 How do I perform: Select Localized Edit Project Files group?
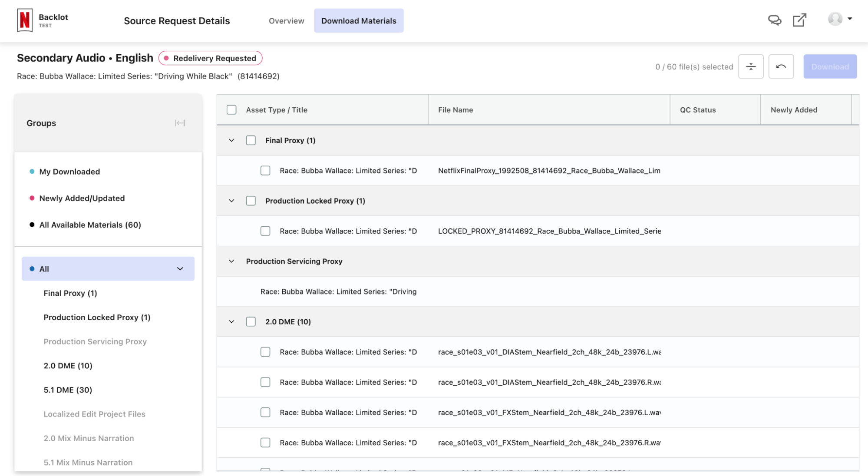[x=94, y=414]
